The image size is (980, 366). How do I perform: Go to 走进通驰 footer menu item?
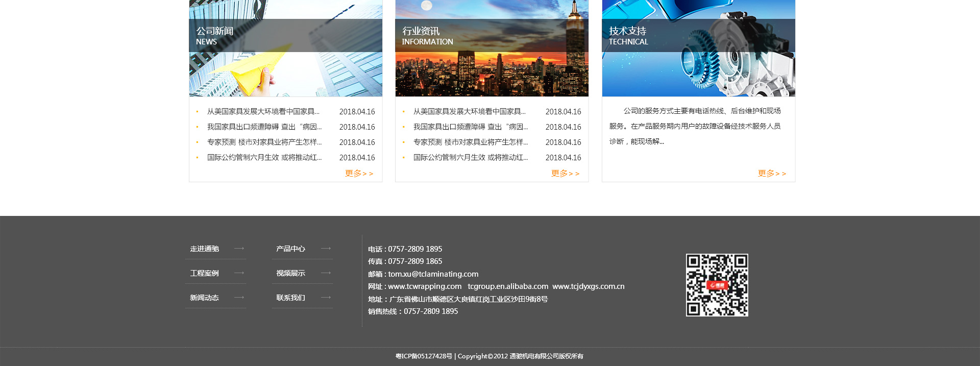(x=205, y=249)
